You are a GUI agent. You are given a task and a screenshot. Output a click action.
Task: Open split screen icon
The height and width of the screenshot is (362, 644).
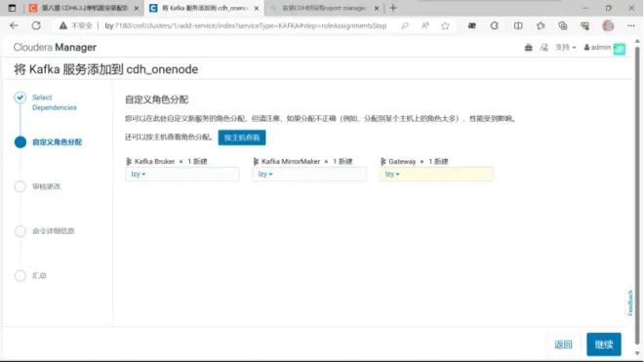click(518, 26)
